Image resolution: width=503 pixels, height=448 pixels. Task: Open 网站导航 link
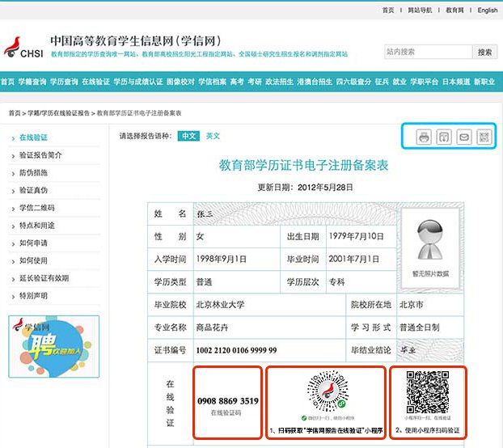coord(420,11)
